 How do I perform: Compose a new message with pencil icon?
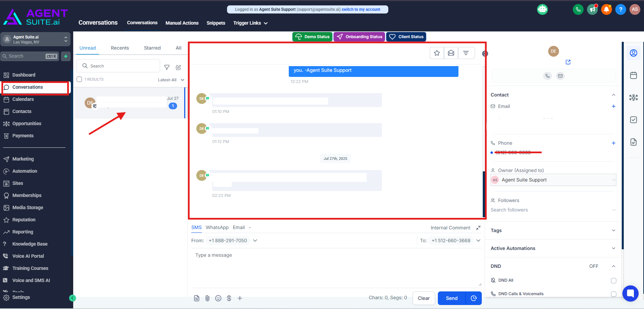click(178, 67)
